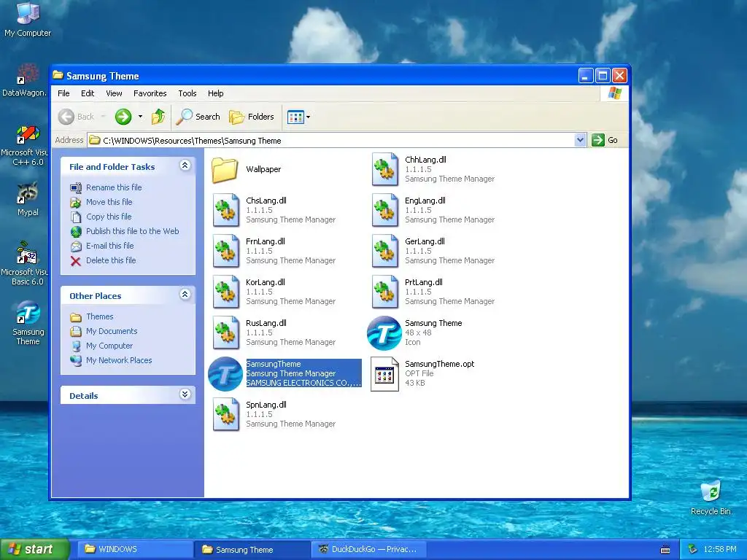747x560 pixels.
Task: Click the Views toolbar icon
Action: 295,117
